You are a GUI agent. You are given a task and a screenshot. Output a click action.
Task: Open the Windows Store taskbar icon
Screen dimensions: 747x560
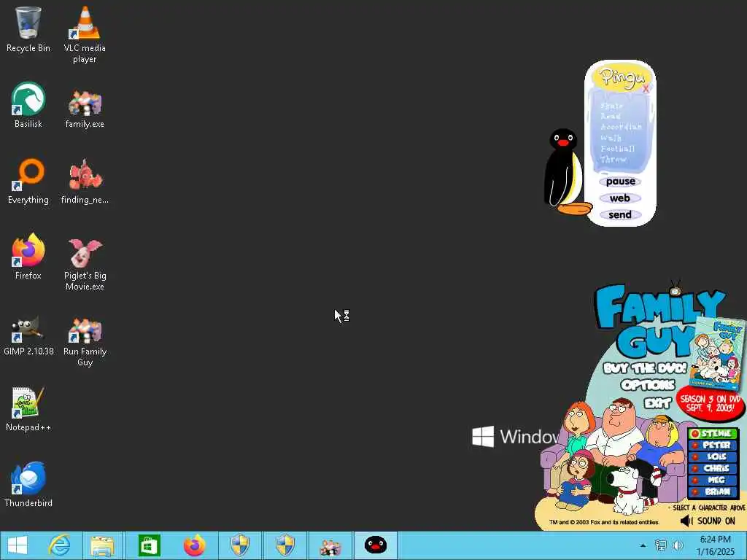149,545
